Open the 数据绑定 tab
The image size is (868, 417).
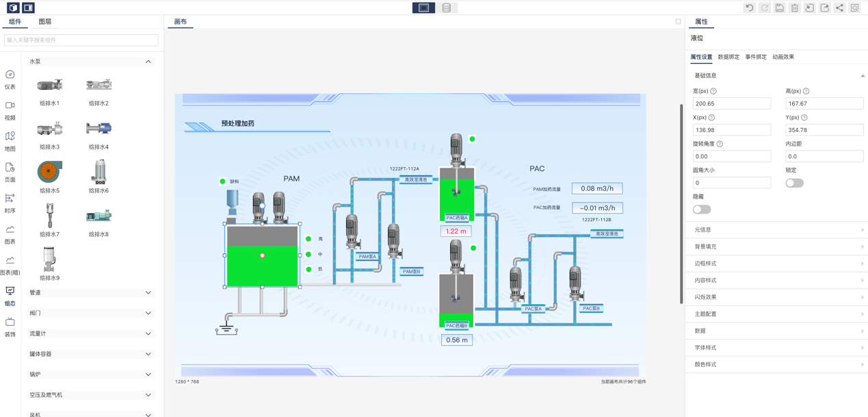point(728,57)
